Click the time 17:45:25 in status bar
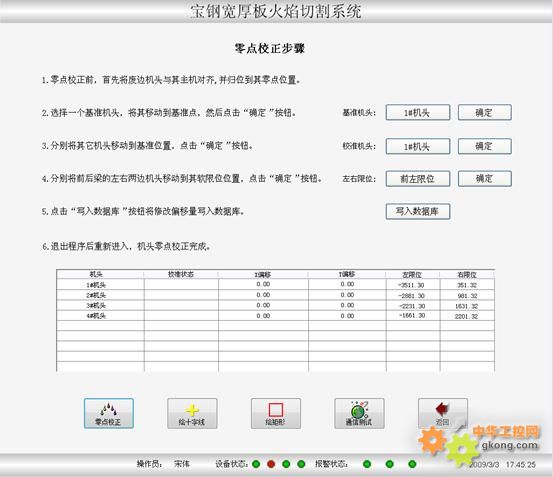Image resolution: width=553 pixels, height=477 pixels. pyautogui.click(x=521, y=465)
